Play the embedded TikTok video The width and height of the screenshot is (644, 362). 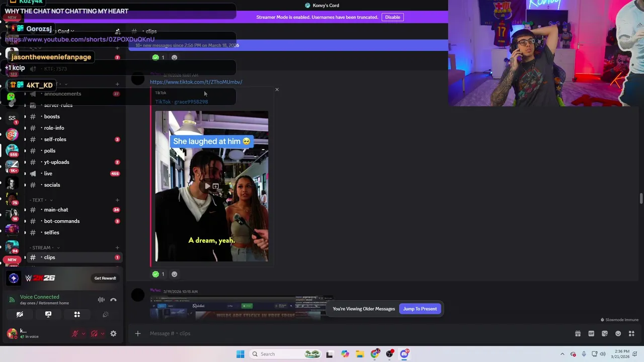coord(207,187)
